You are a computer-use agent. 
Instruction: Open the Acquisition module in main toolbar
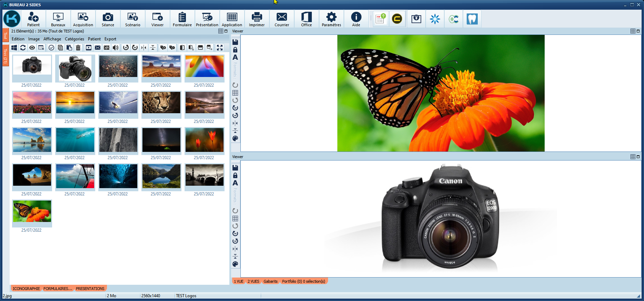pos(83,19)
